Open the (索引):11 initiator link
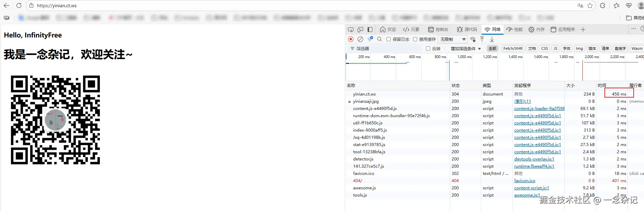 (522, 101)
